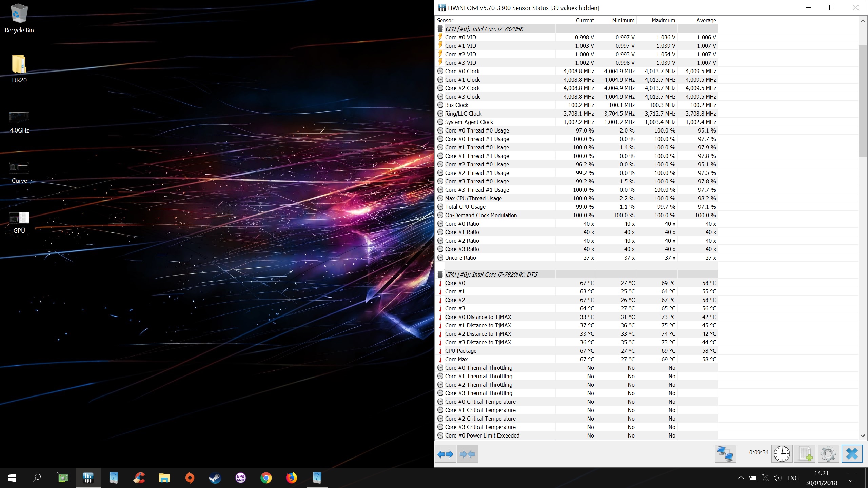Reset the sensor clock timer button

pos(782,454)
